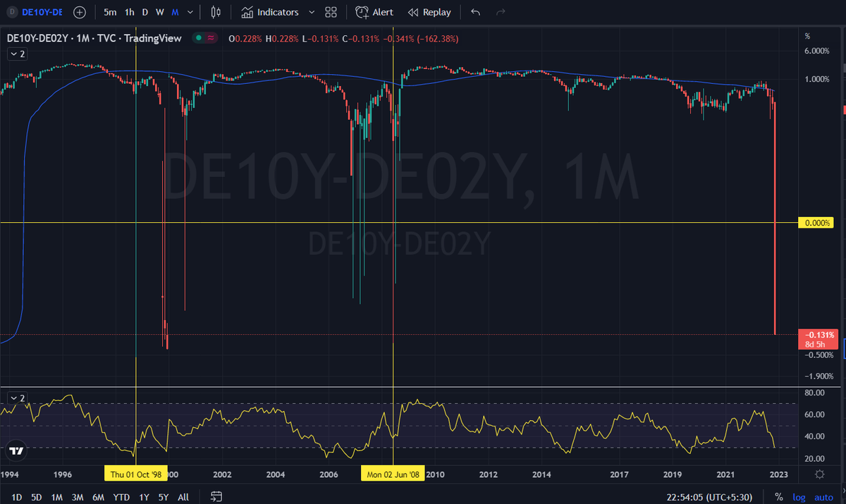Collapse the main chart indicator legend
This screenshot has width=846, height=504.
(18, 54)
